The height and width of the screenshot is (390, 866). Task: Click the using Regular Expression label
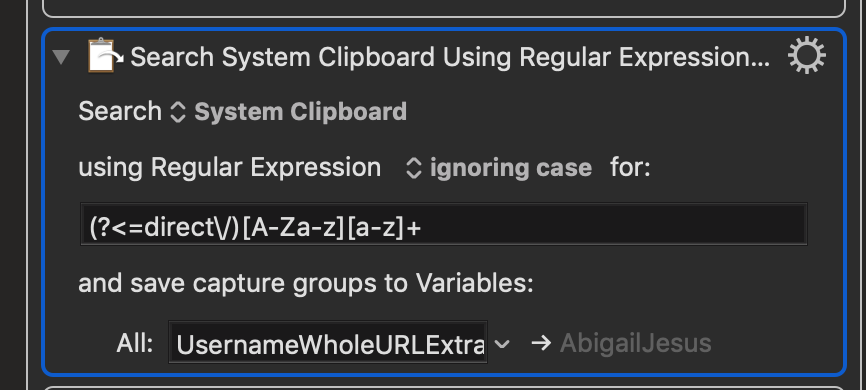[x=230, y=167]
